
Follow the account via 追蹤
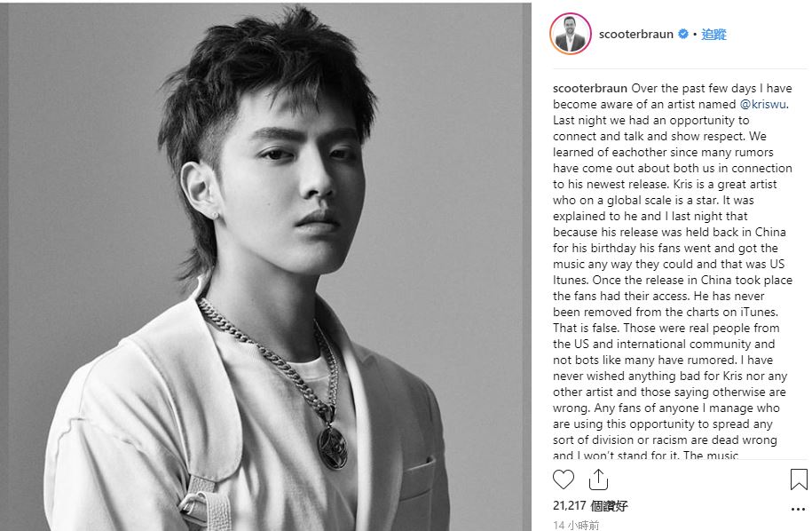click(x=713, y=35)
